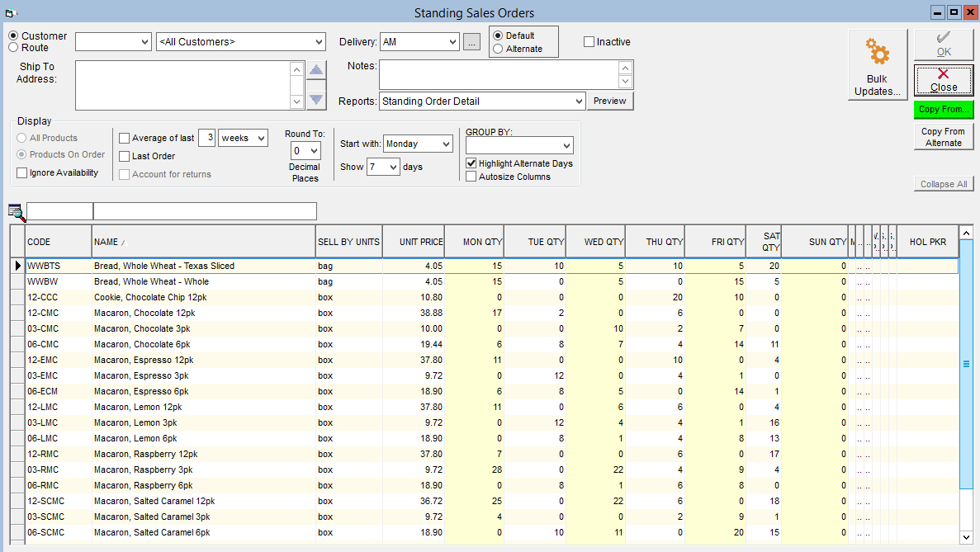Screen dimensions: 980x552
Task: Select the Customer radio button
Action: 13,36
